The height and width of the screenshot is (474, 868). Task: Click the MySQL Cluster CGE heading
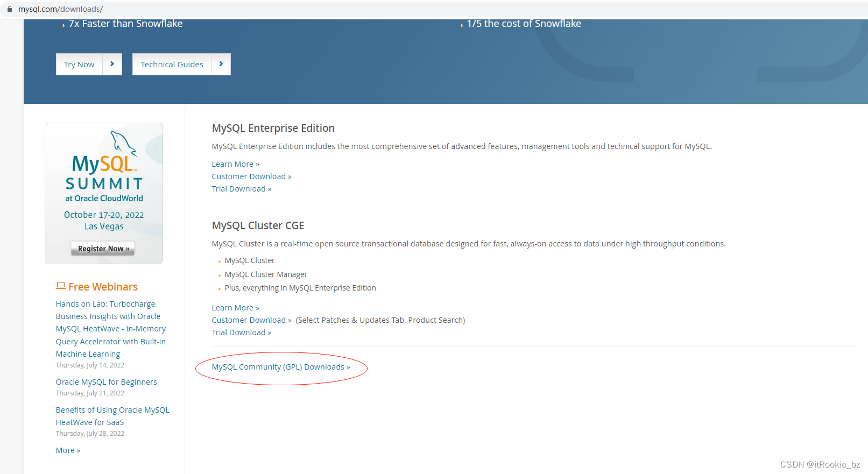pyautogui.click(x=258, y=225)
